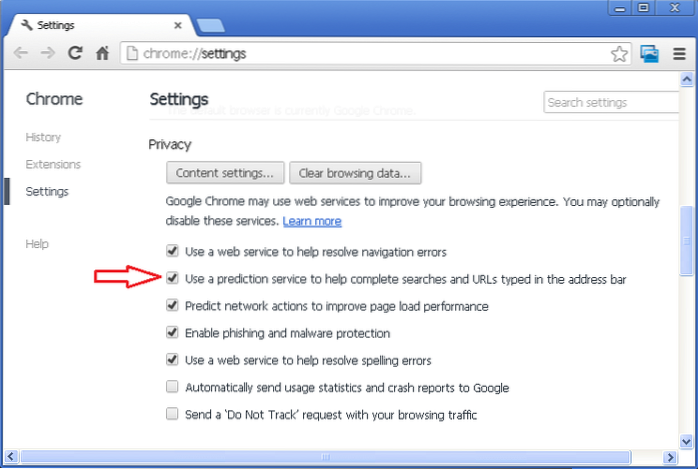
Task: Click the blue extension icon in the toolbar
Action: click(x=650, y=54)
